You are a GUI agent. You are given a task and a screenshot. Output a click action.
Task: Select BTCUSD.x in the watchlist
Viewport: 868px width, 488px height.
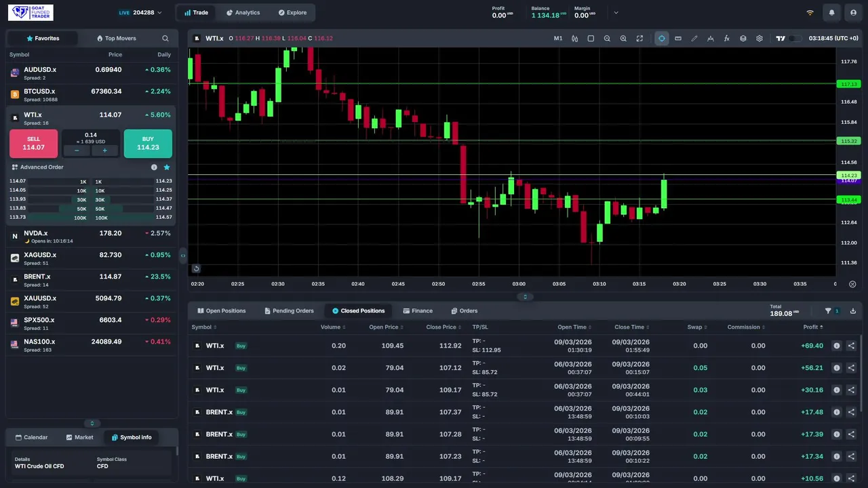coord(92,96)
